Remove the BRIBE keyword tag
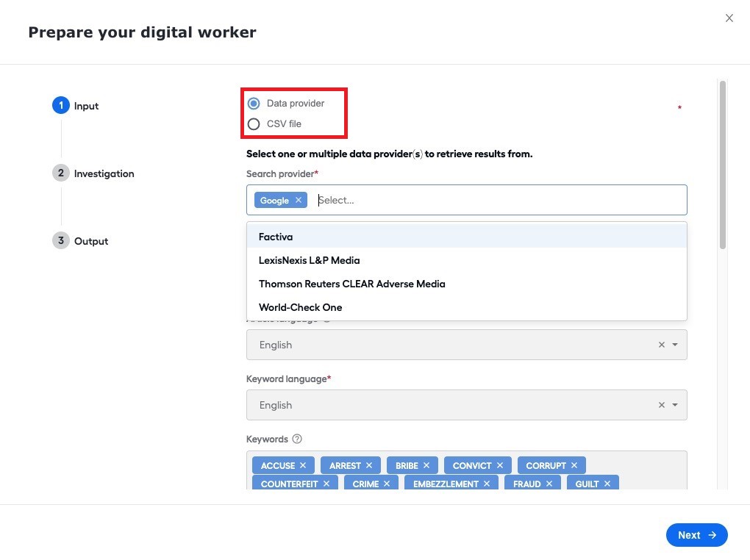Image resolution: width=750 pixels, height=560 pixels. point(426,465)
